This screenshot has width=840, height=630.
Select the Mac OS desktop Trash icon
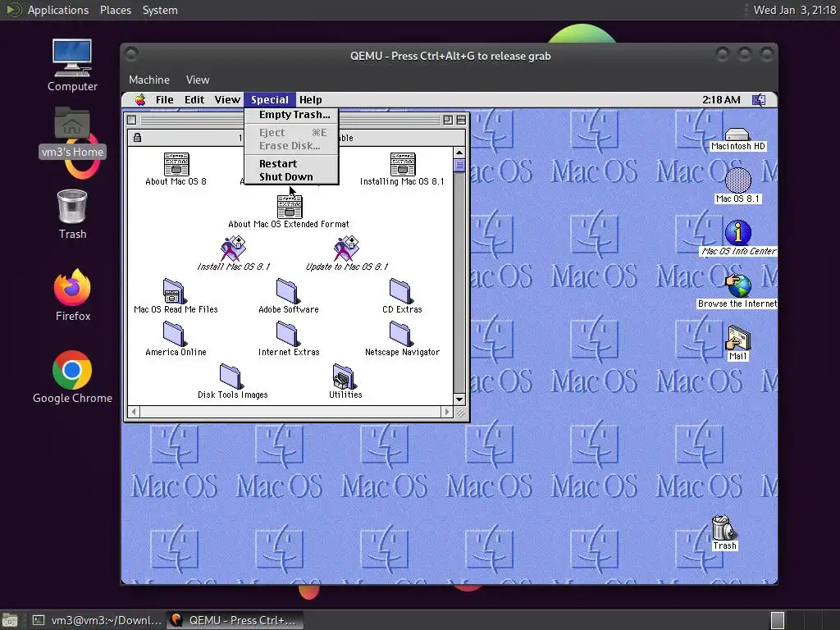click(724, 527)
